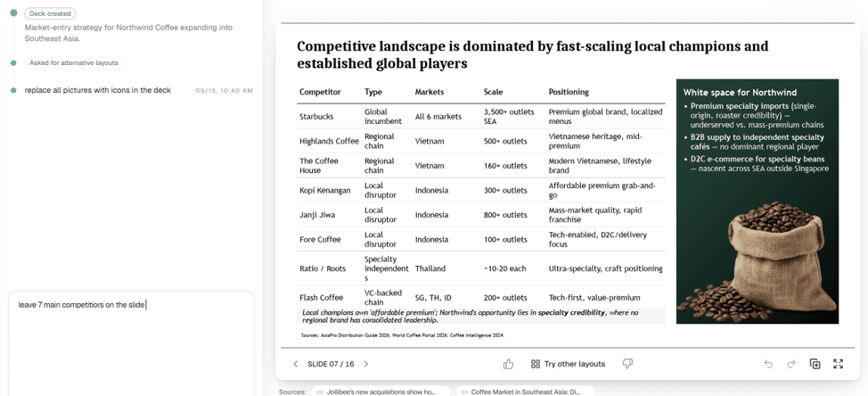This screenshot has height=396, width=868.
Task: Click Asked for alternative layouts tag
Action: click(74, 62)
